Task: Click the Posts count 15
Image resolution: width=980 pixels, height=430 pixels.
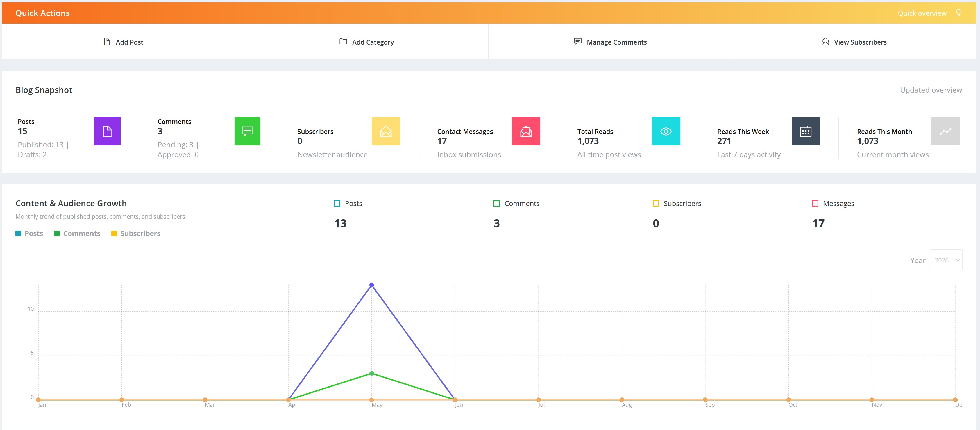Action: pos(22,131)
